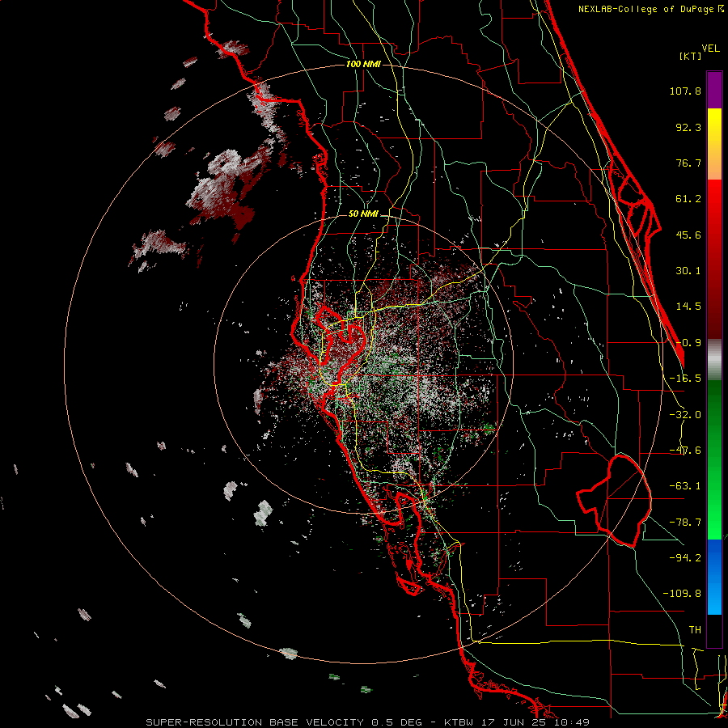Select the -16.5 velocity scale value
Screen dimensions: 728x728
tap(685, 379)
